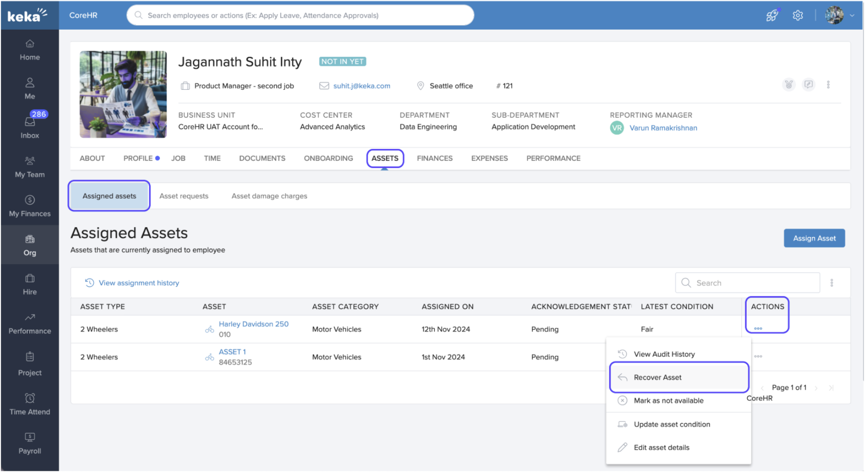Open actions menu for ASSET 1 row
Screen dimensions: 868x474
point(758,356)
